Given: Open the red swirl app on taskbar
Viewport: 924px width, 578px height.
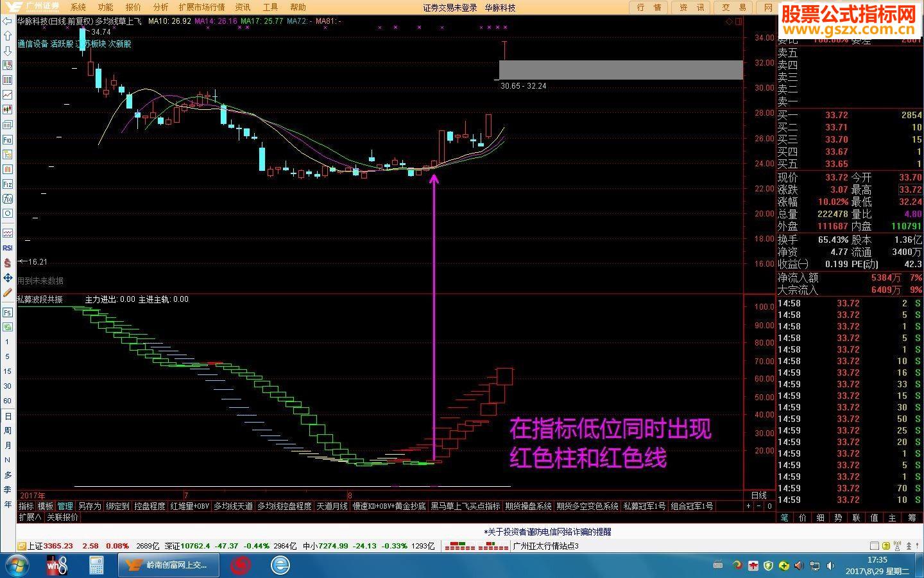Looking at the screenshot, I should pyautogui.click(x=241, y=565).
